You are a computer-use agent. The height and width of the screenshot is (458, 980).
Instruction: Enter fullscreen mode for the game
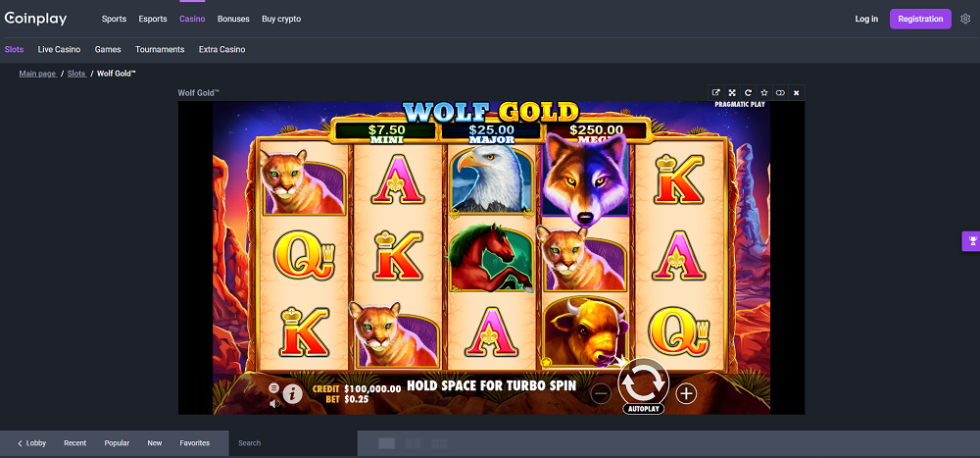pyautogui.click(x=732, y=92)
